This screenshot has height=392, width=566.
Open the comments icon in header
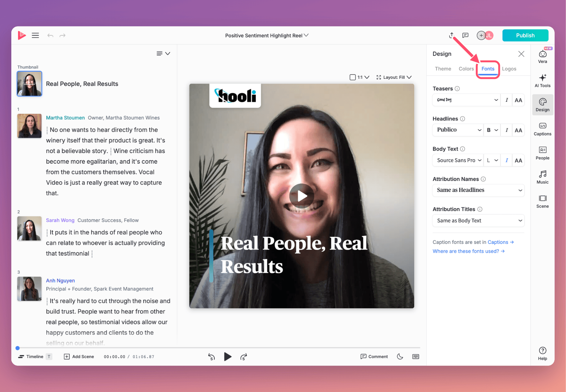[x=466, y=35]
